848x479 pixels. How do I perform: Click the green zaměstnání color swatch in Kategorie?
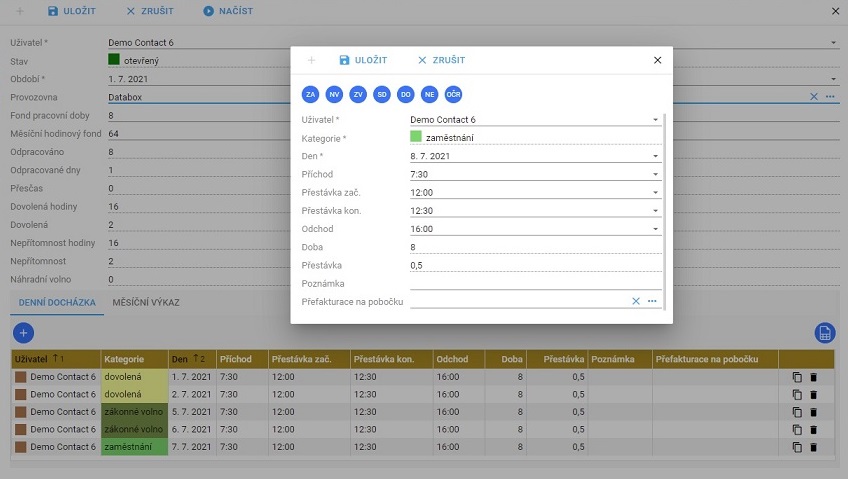click(416, 137)
